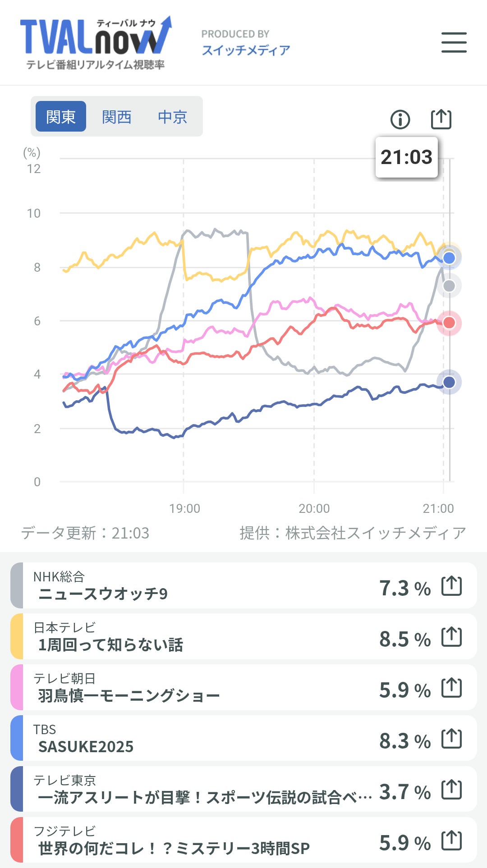Share the NHK総合 ニュースウオッチ9 rating
Viewport: 487px width, 868px height.
pos(451,586)
